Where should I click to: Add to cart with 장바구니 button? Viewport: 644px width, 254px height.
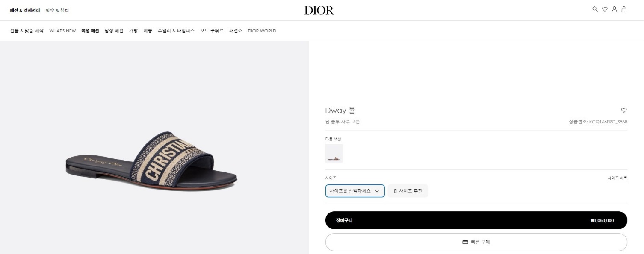pyautogui.click(x=476, y=220)
